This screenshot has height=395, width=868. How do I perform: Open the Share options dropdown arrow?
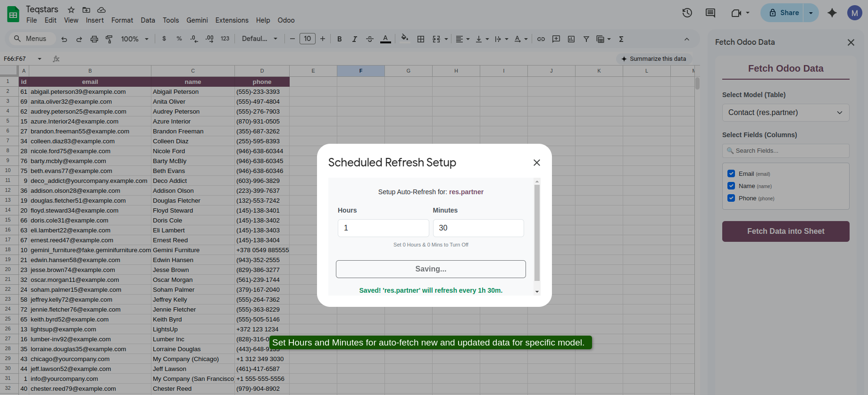(x=811, y=13)
